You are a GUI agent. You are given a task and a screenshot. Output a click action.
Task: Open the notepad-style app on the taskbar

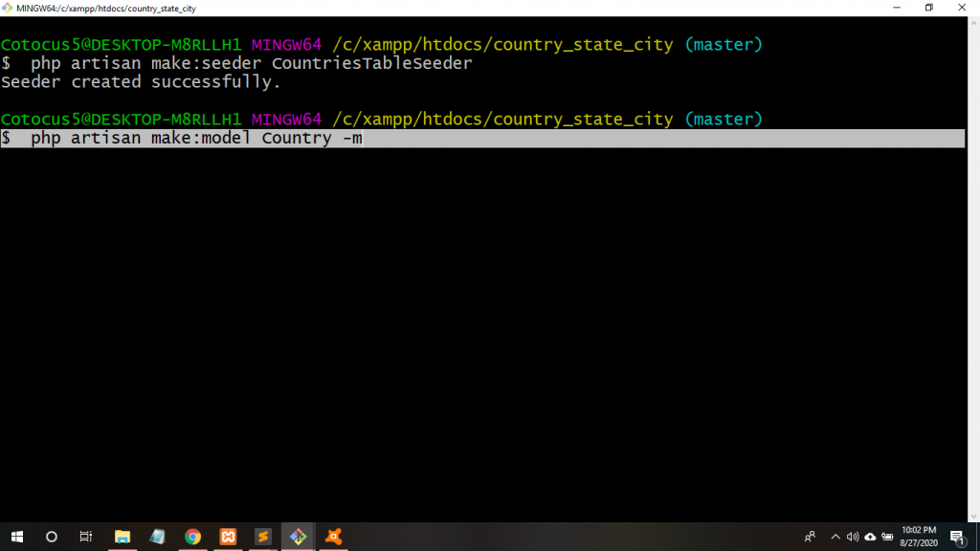(158, 537)
